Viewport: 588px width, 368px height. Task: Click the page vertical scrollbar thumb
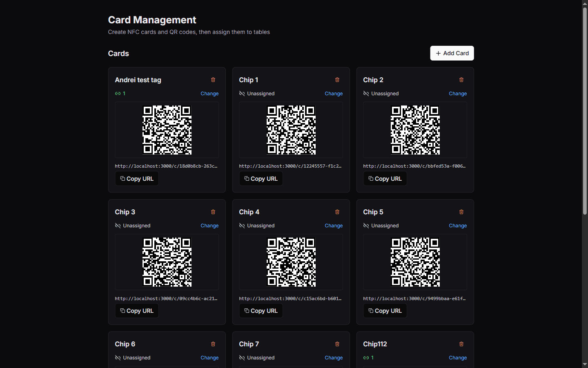click(x=585, y=111)
